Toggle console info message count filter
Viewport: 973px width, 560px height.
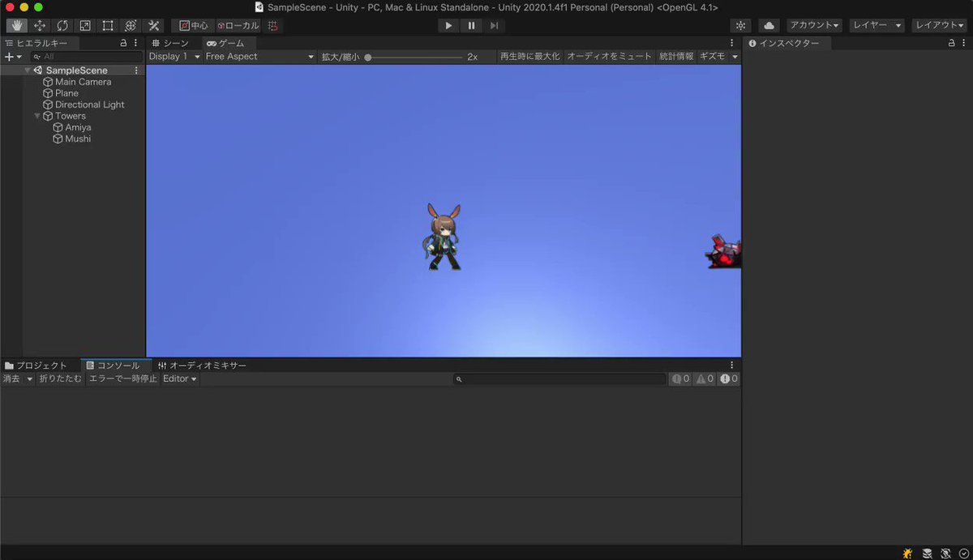[x=680, y=378]
